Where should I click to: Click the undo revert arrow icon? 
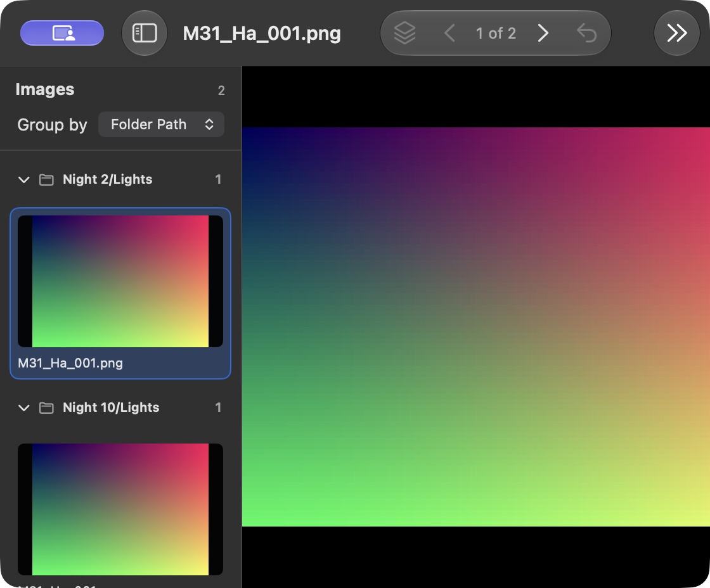tap(586, 33)
